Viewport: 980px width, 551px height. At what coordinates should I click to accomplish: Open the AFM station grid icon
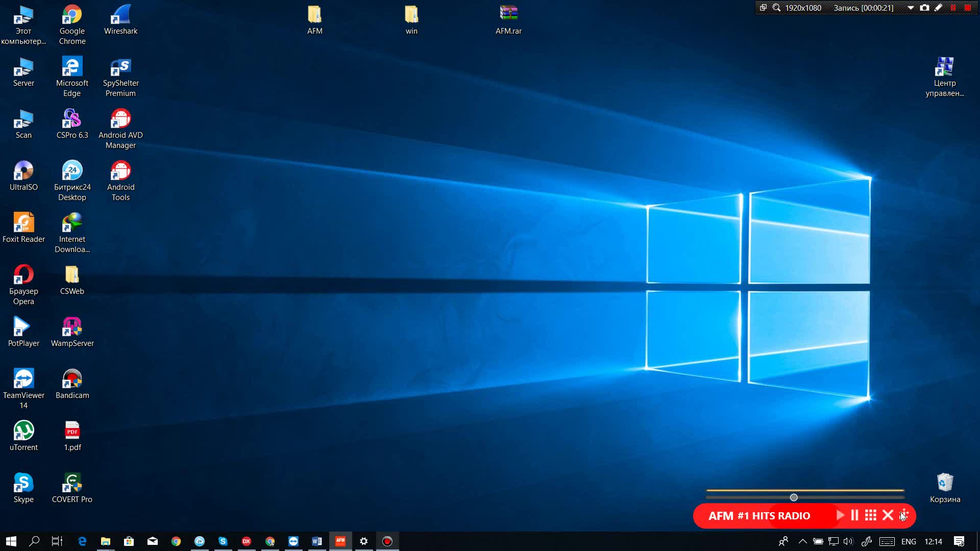point(871,515)
